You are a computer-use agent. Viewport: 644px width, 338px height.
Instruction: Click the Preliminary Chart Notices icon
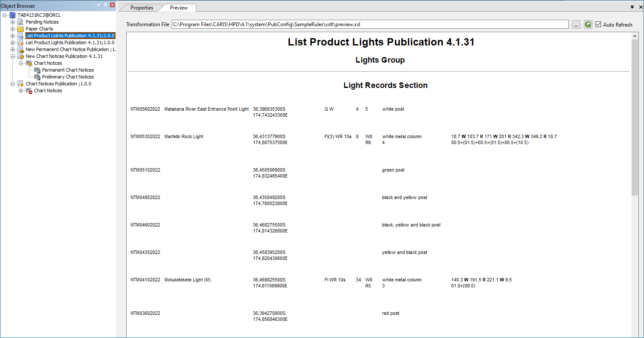37,77
